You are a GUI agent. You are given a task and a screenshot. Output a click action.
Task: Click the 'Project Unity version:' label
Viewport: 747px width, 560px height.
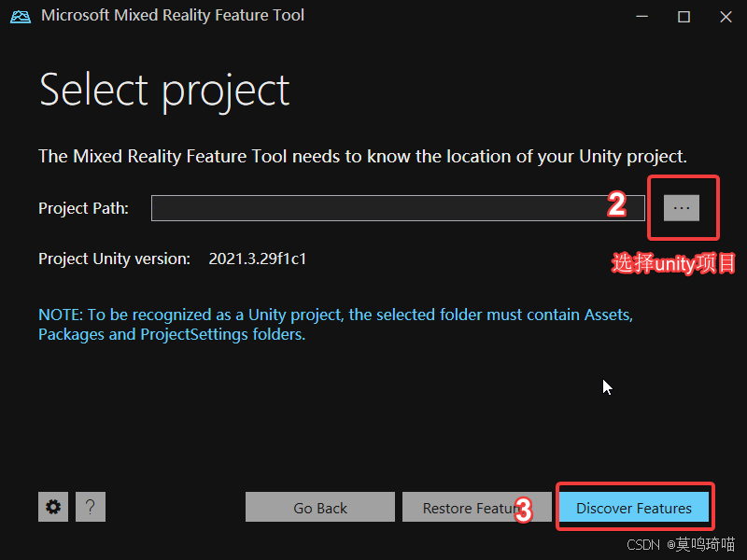point(114,259)
